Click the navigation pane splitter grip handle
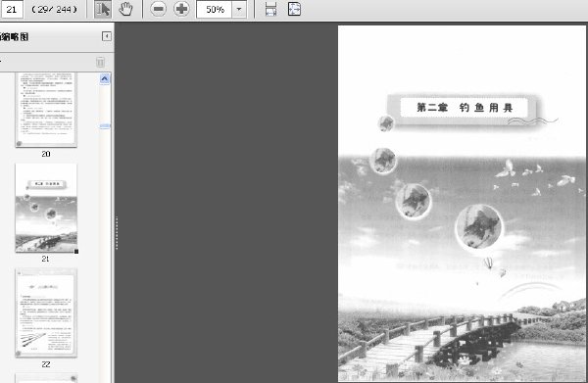This screenshot has width=588, height=383. coord(117,232)
